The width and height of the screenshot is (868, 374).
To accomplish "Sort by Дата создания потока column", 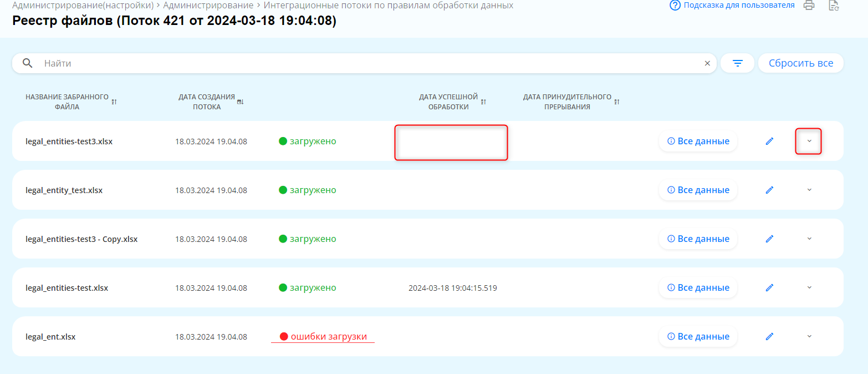I will point(240,102).
